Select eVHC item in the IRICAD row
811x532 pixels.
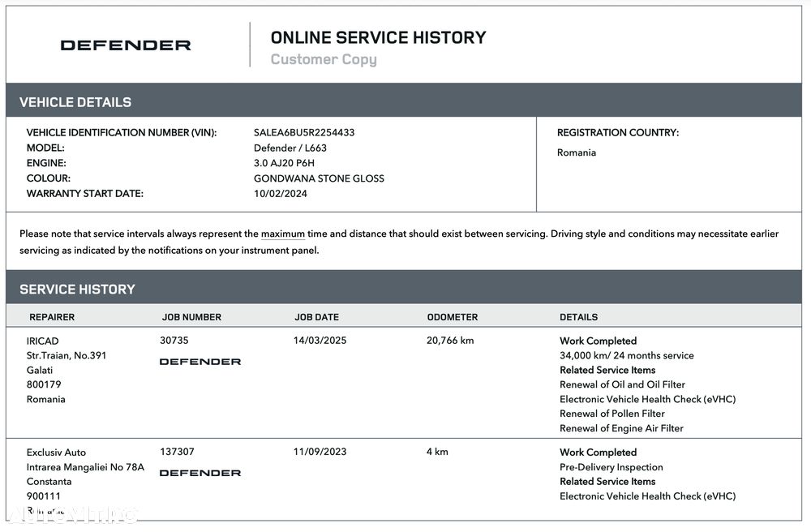pos(647,399)
